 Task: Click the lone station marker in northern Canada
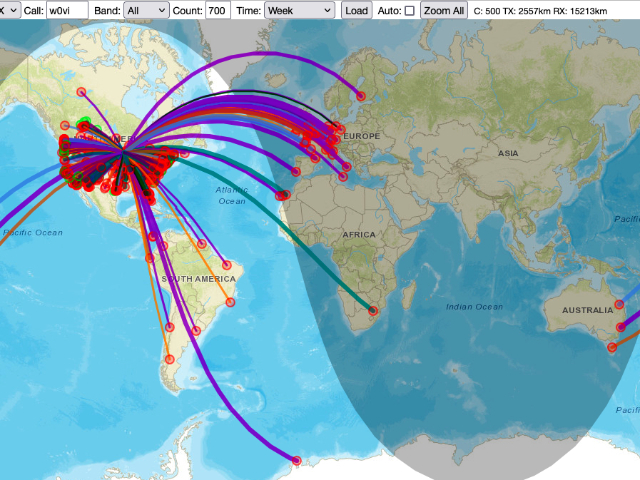click(83, 92)
